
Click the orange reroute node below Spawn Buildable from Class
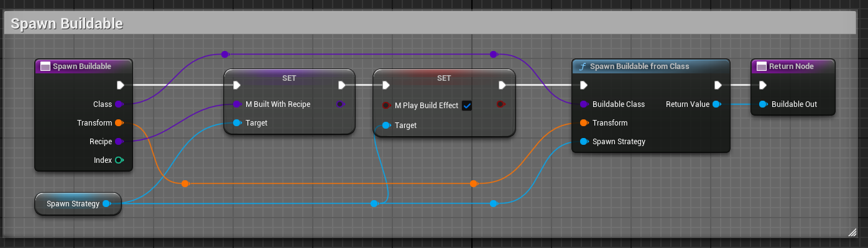[x=474, y=183]
